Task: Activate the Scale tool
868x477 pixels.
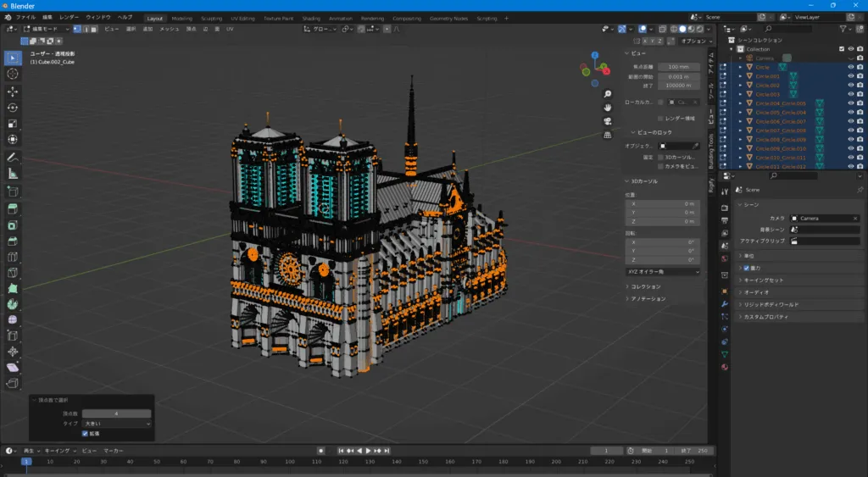Action: pos(13,124)
